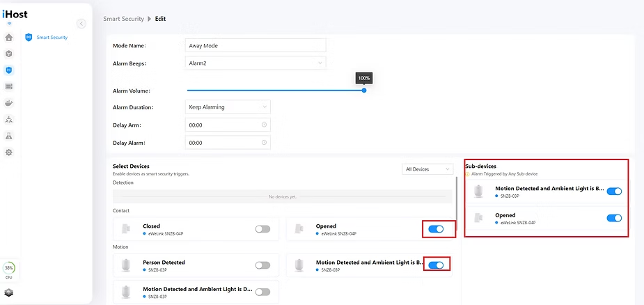Click the iHost device icon at sidebar bottom

point(9,292)
